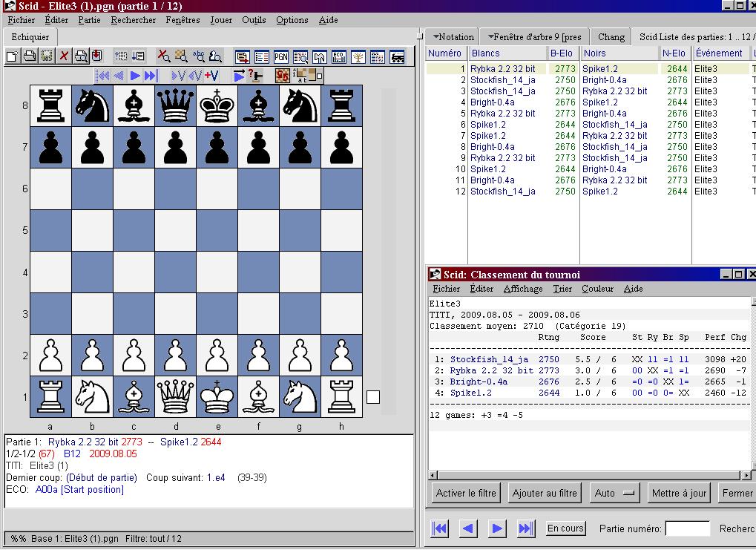Click the tree window icon in toolbar
756x550 pixels.
pyautogui.click(x=358, y=56)
